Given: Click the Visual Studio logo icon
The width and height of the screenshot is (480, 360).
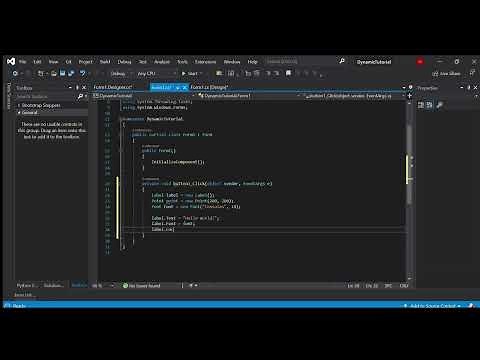Looking at the screenshot, I should 11,61.
